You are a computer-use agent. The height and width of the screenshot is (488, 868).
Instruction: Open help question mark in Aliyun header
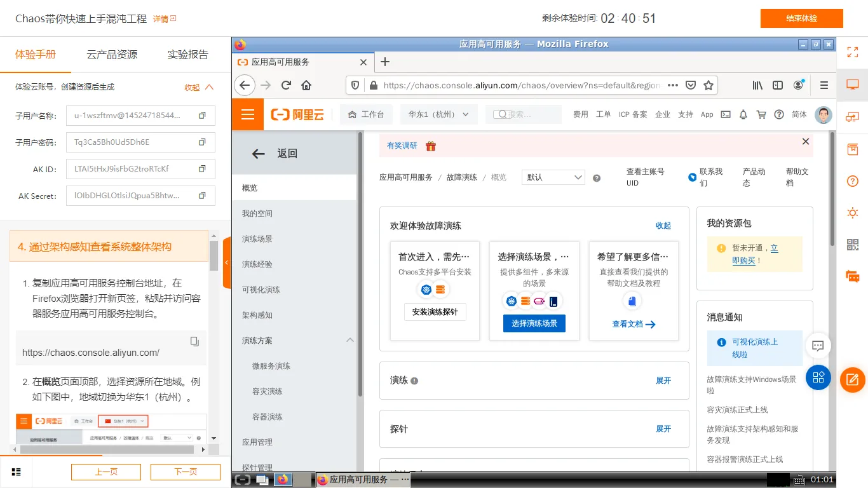[778, 114]
